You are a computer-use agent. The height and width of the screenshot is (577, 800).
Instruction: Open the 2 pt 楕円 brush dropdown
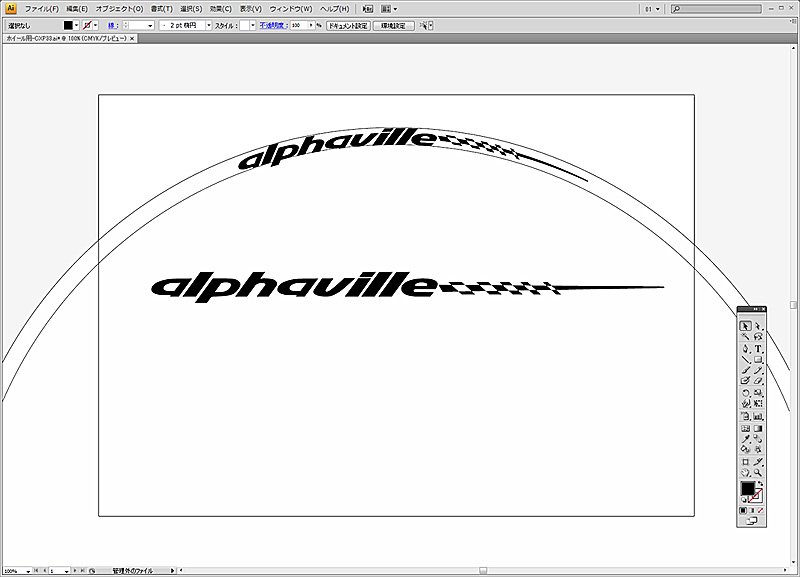pyautogui.click(x=208, y=26)
